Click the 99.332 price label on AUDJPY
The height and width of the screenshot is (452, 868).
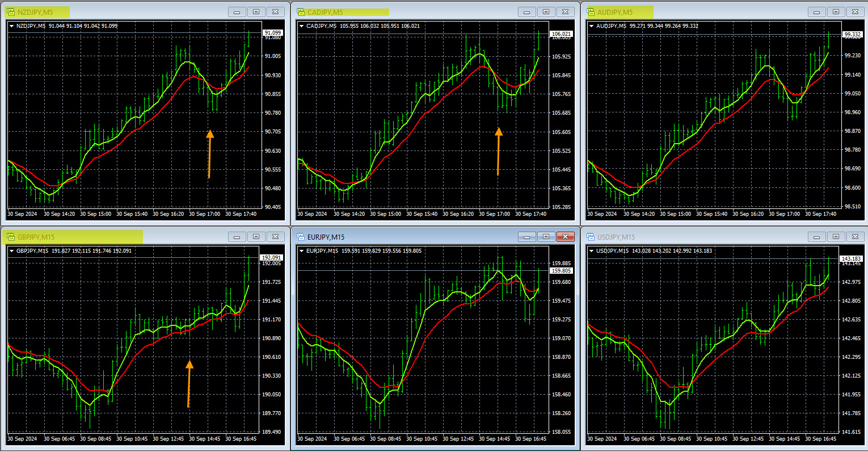pos(852,35)
